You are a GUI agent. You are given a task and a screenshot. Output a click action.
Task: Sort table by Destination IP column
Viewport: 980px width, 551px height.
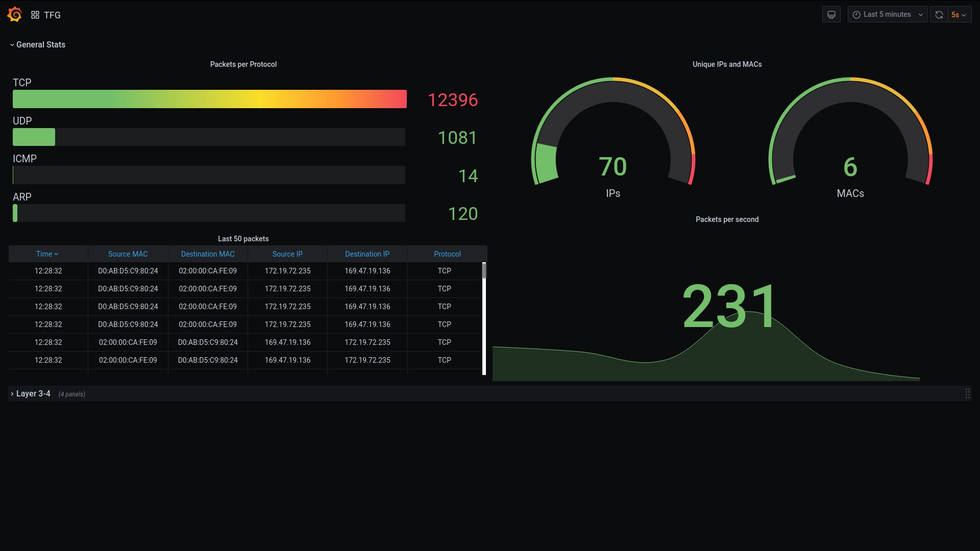coord(367,254)
